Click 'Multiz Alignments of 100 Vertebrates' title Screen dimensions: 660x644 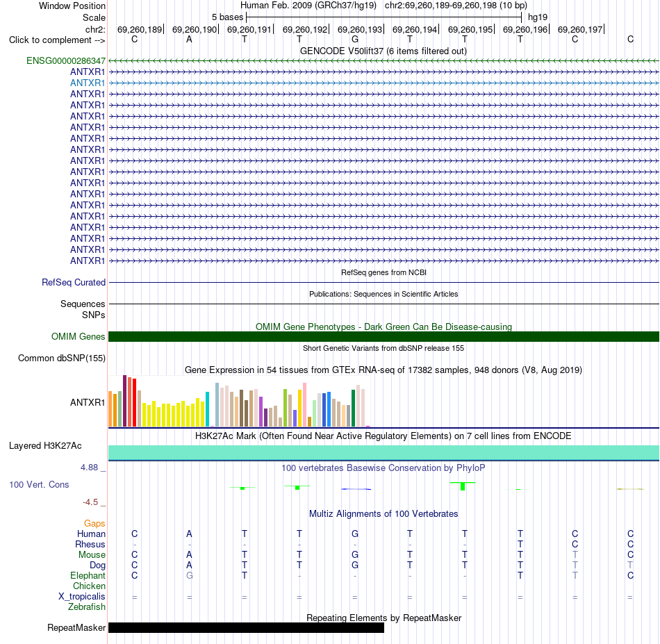pos(383,513)
